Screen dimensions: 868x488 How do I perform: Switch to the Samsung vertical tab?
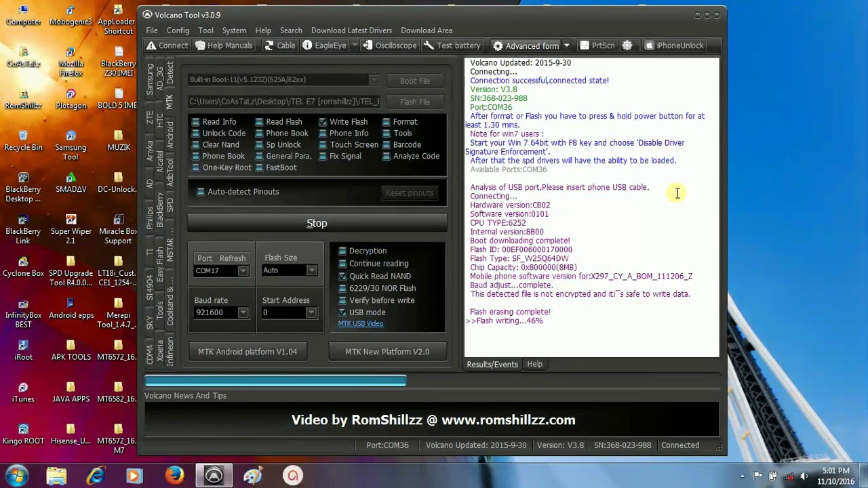click(150, 80)
